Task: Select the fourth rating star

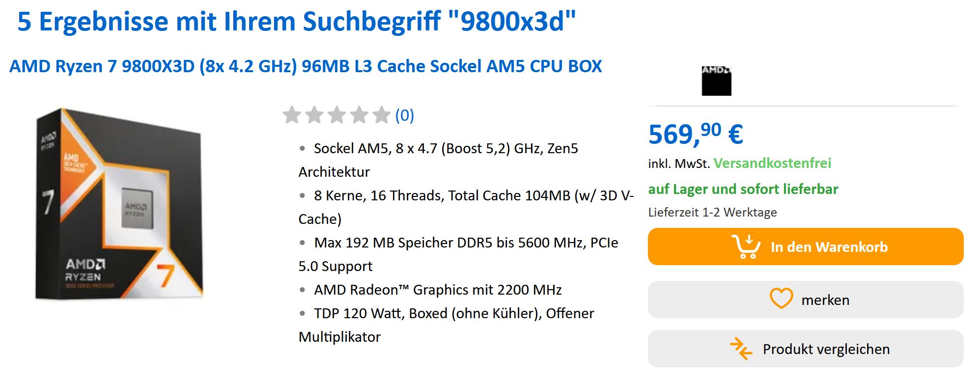Action: pyautogui.click(x=359, y=115)
